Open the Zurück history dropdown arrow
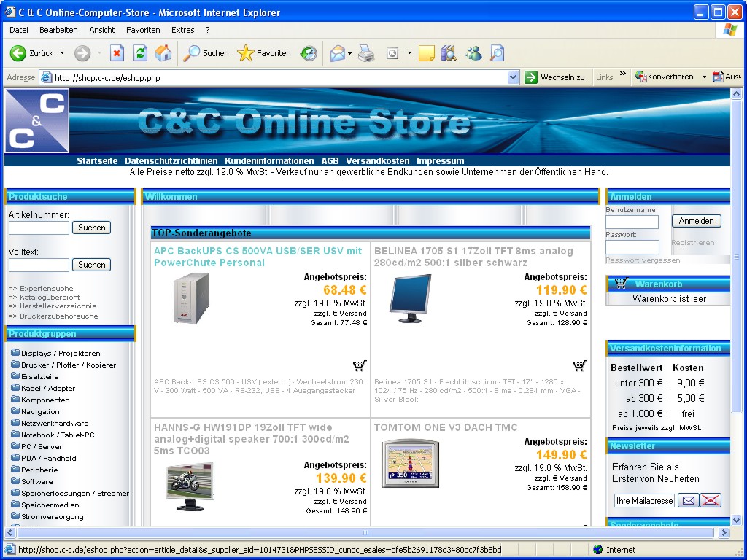This screenshot has width=747, height=560. point(63,53)
